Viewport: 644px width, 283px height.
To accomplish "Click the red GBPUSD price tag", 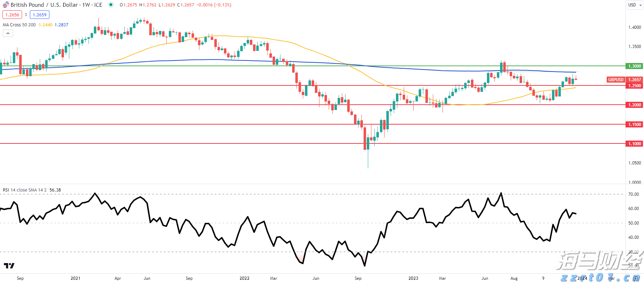I will click(x=616, y=80).
